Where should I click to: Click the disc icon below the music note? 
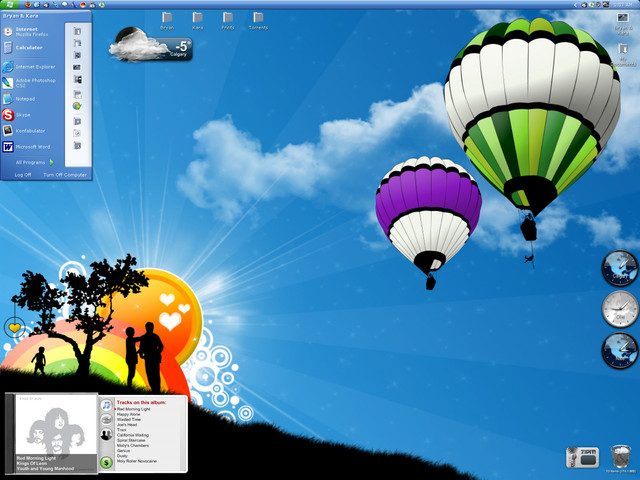(x=107, y=419)
